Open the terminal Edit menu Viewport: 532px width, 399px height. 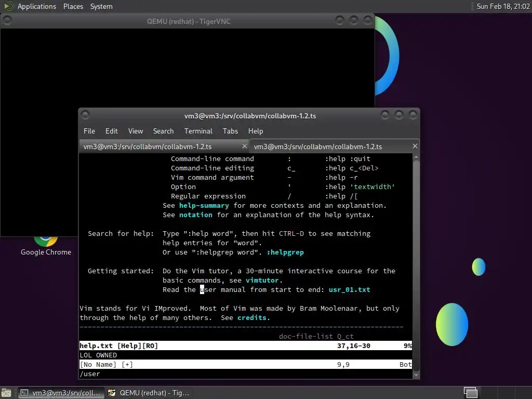click(111, 131)
